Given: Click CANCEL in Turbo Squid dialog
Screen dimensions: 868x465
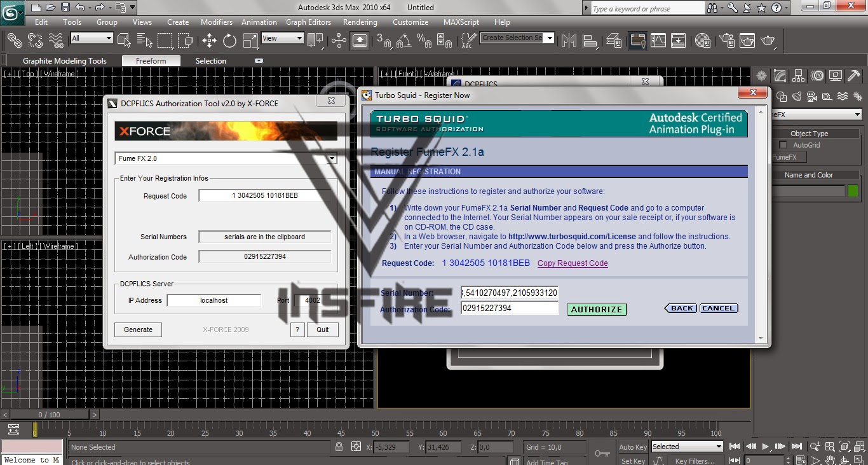Looking at the screenshot, I should (x=719, y=308).
